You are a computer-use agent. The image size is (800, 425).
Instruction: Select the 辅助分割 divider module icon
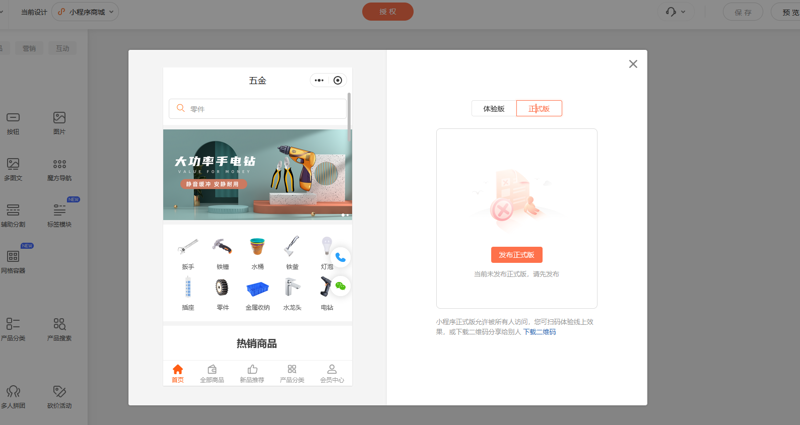(x=13, y=210)
